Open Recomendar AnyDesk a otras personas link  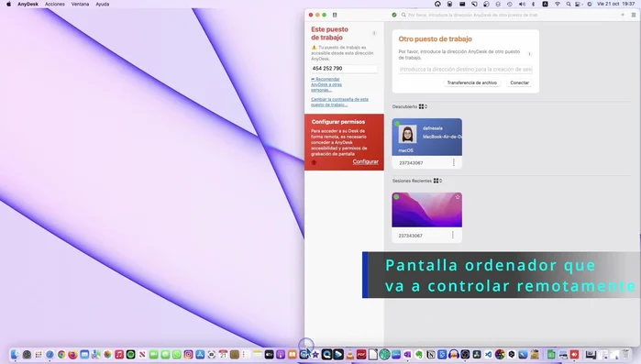326,84
